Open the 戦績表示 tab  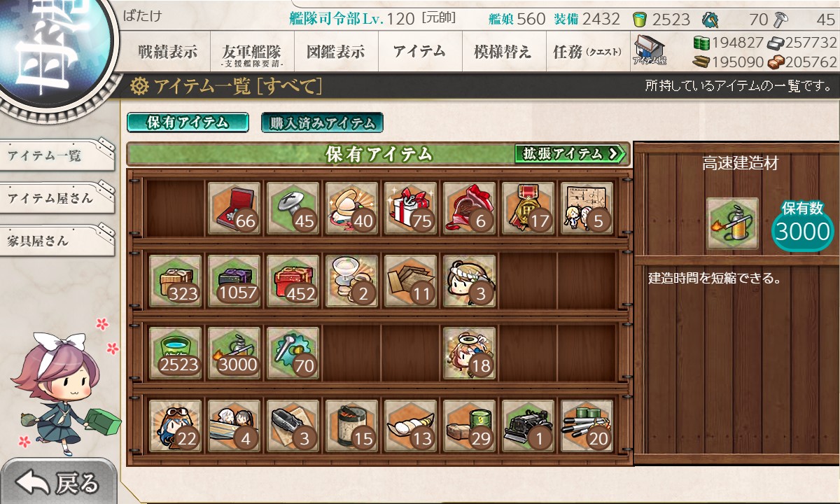168,52
